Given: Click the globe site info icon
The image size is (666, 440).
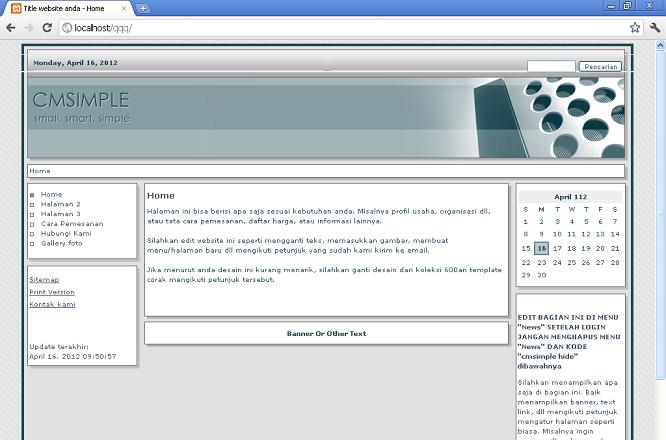Looking at the screenshot, I should 67,28.
